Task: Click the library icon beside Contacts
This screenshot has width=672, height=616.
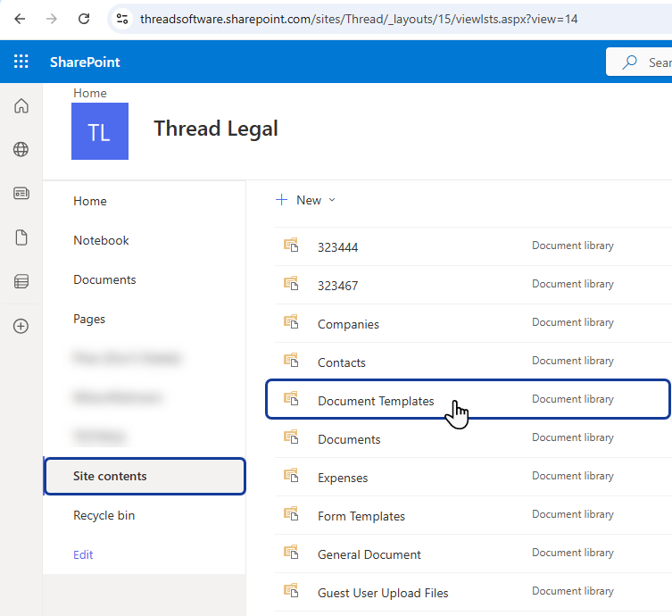Action: 291,360
